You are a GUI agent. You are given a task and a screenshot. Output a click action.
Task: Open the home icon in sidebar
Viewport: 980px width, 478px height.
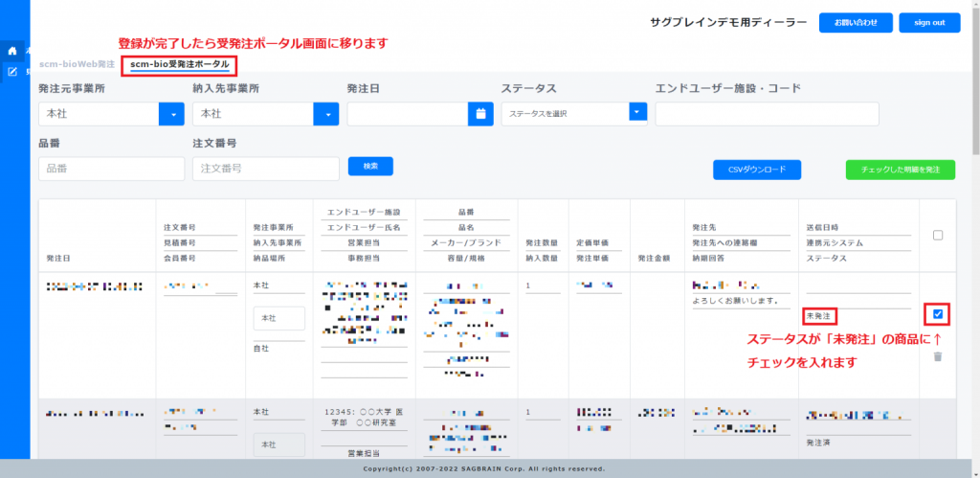click(x=11, y=52)
